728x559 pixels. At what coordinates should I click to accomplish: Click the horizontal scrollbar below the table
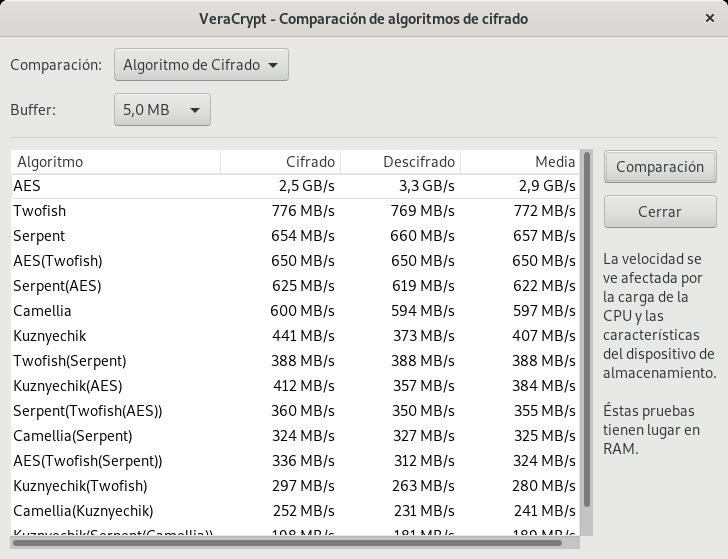(290, 544)
